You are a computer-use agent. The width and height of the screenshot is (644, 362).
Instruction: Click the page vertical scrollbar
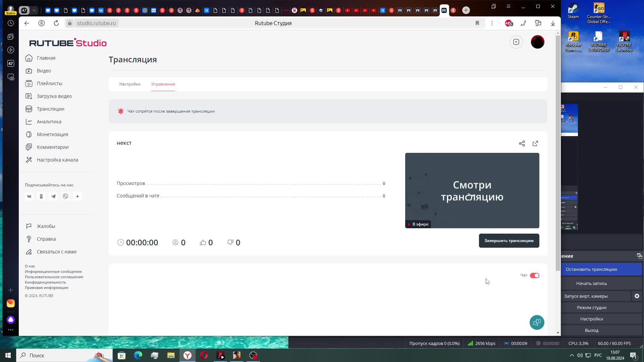(x=558, y=151)
